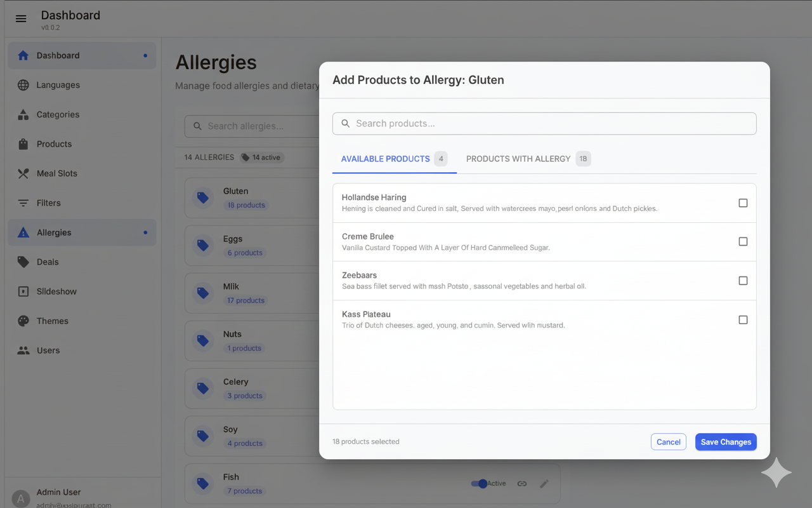Select the Filters icon in sidebar
This screenshot has width=812, height=508.
pos(23,203)
